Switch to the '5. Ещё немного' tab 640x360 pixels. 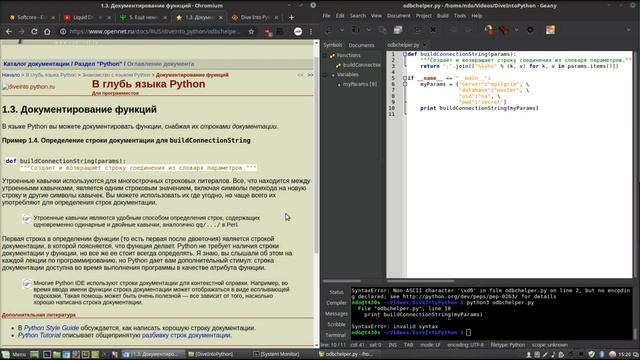coord(141,18)
